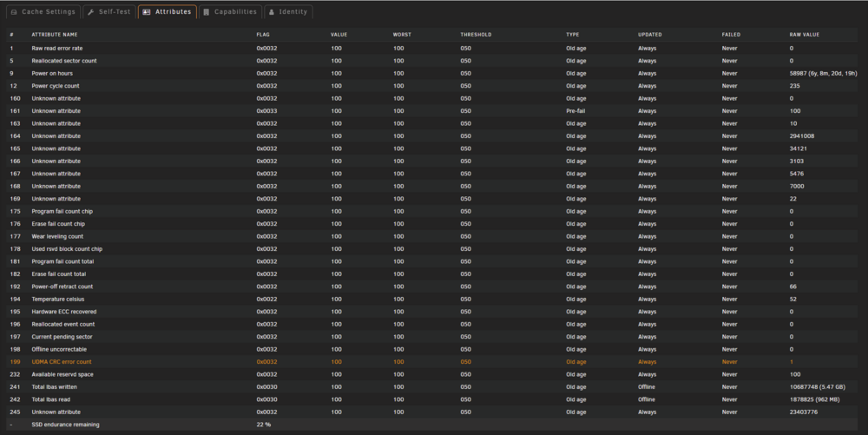The width and height of the screenshot is (868, 435).
Task: Click the bookmark icon on Capabilities tab
Action: (207, 11)
